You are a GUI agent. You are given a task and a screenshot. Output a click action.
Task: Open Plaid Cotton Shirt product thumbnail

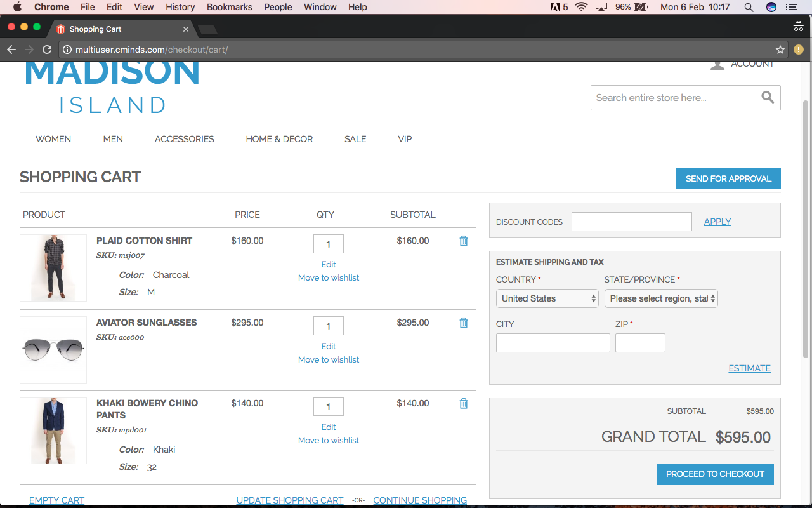(53, 268)
